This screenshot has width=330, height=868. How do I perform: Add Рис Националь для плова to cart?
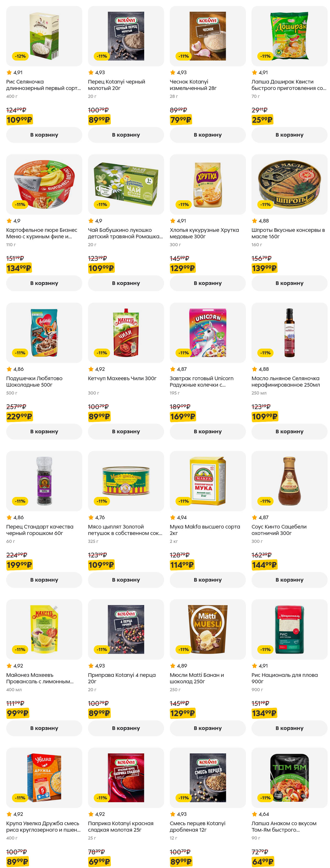(x=289, y=728)
